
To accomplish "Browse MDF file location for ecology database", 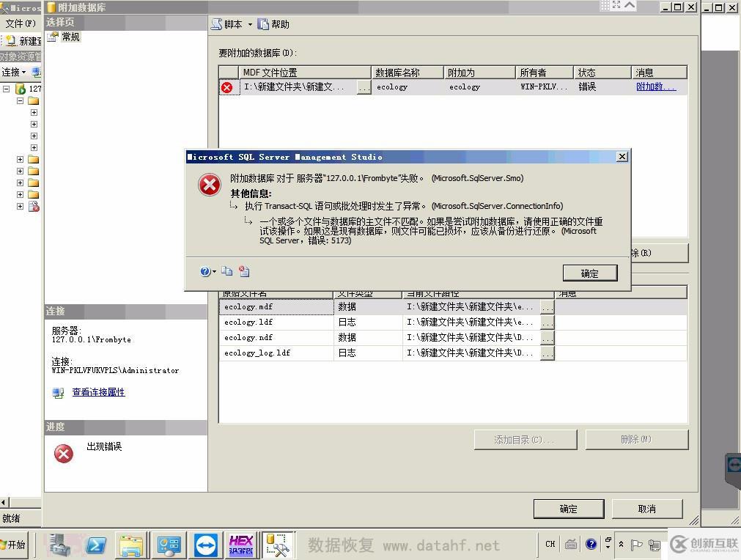I will point(364,87).
